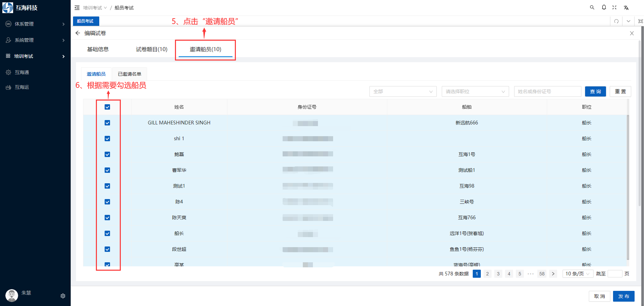Click the 查询 button
Viewport: 644px width, 306px height.
596,91
